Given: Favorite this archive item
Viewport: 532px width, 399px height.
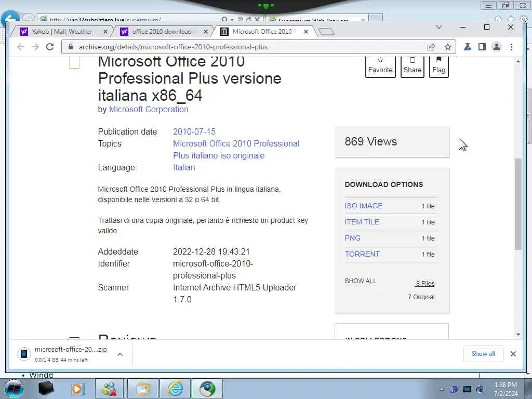Looking at the screenshot, I should tap(380, 67).
